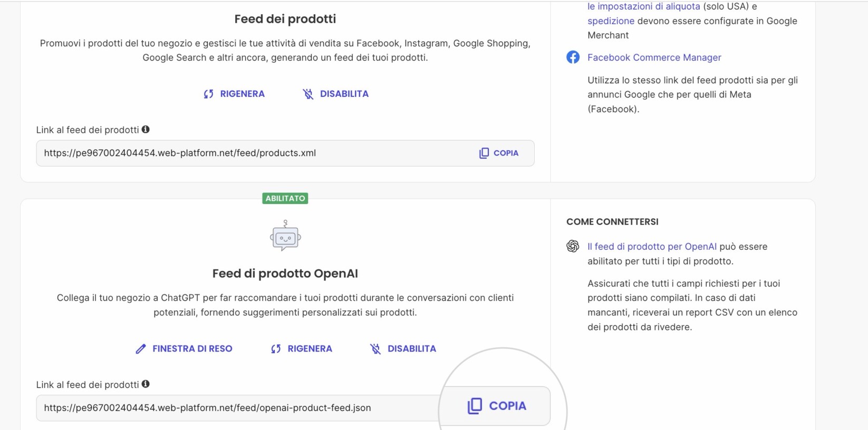Copy the OpenAI product feed link

coord(497,406)
